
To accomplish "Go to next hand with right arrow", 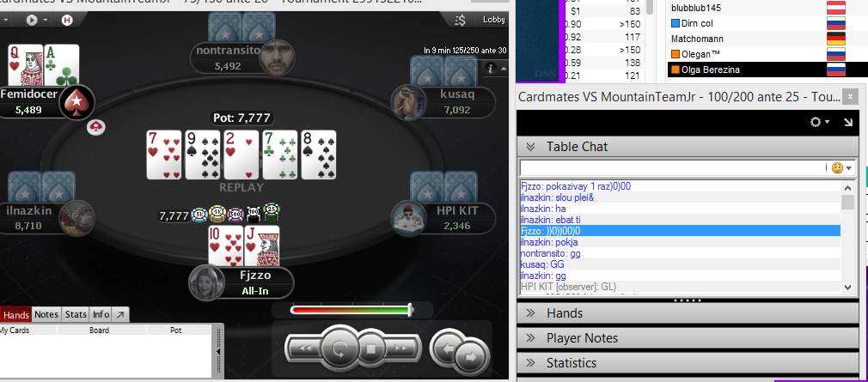I will coord(472,356).
